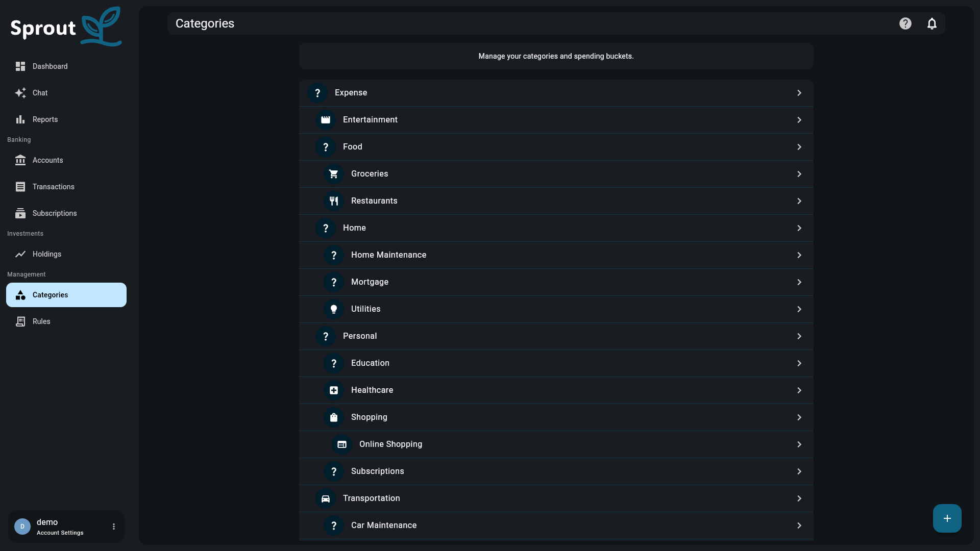
Task: Open Subscriptions under Banking sidebar
Action: (x=66, y=213)
